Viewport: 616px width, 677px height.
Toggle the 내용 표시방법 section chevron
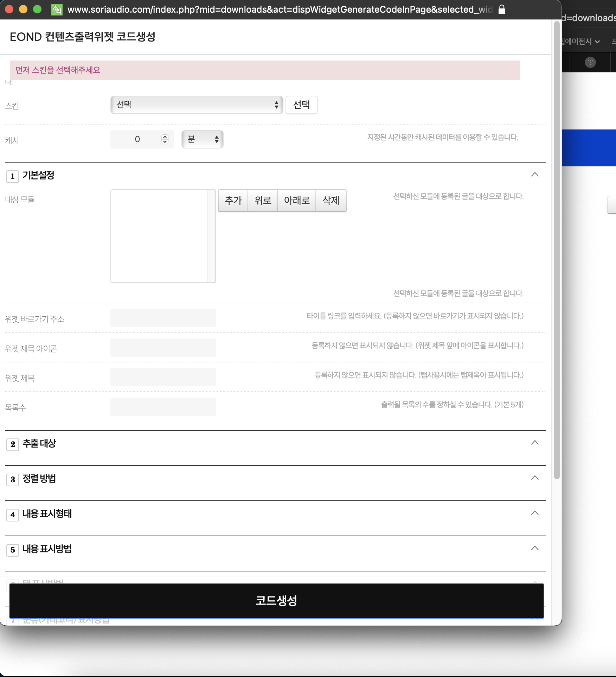point(535,548)
